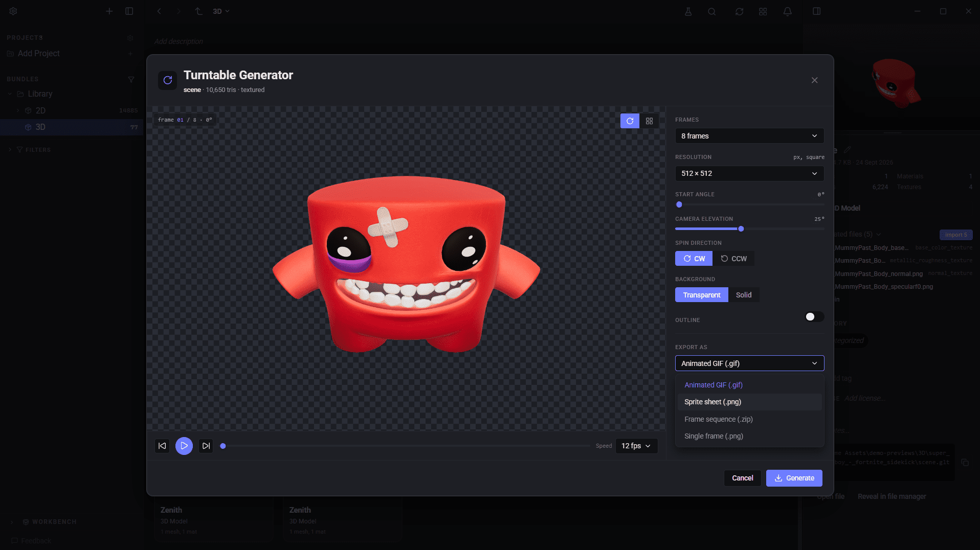980x550 pixels.
Task: Open the flask lab icon
Action: click(688, 11)
